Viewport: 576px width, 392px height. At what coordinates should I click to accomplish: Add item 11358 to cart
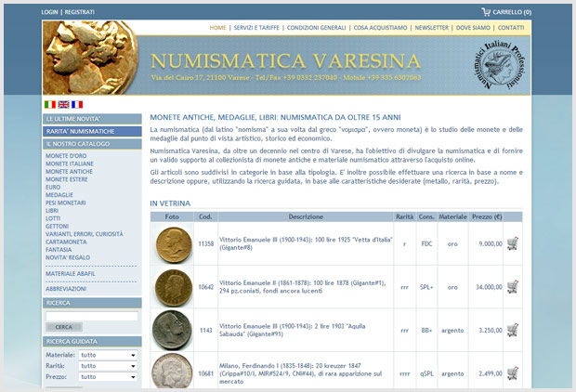coord(513,243)
